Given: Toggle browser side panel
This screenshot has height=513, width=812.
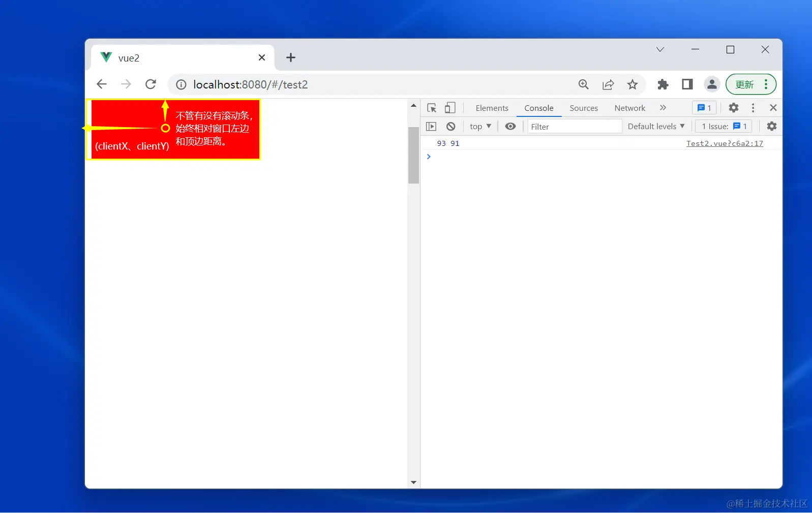Looking at the screenshot, I should click(687, 84).
